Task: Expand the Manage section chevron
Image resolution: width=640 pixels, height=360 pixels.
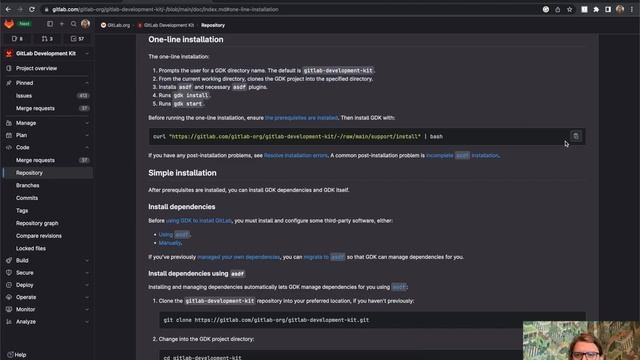Action: click(x=87, y=123)
